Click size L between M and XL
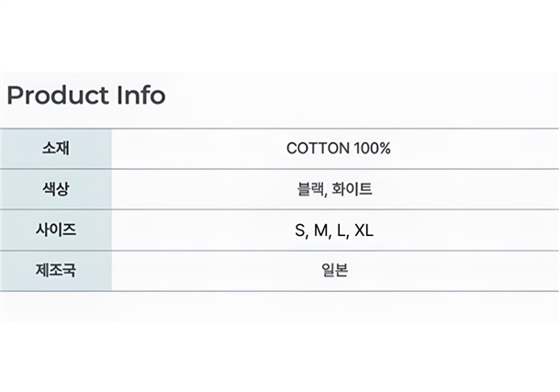 coord(342,230)
